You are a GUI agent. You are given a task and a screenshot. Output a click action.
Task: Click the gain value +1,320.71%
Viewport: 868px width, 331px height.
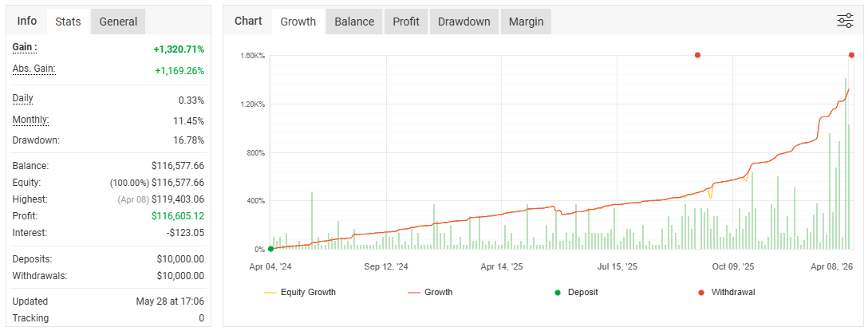pyautogui.click(x=179, y=49)
